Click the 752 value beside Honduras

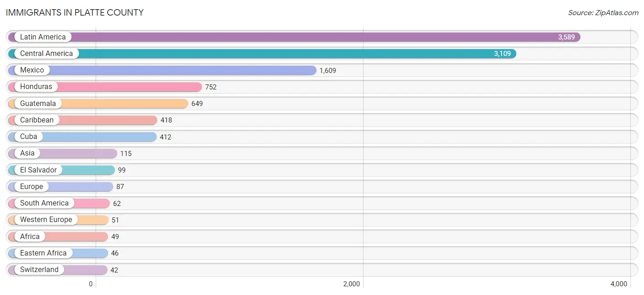point(211,87)
